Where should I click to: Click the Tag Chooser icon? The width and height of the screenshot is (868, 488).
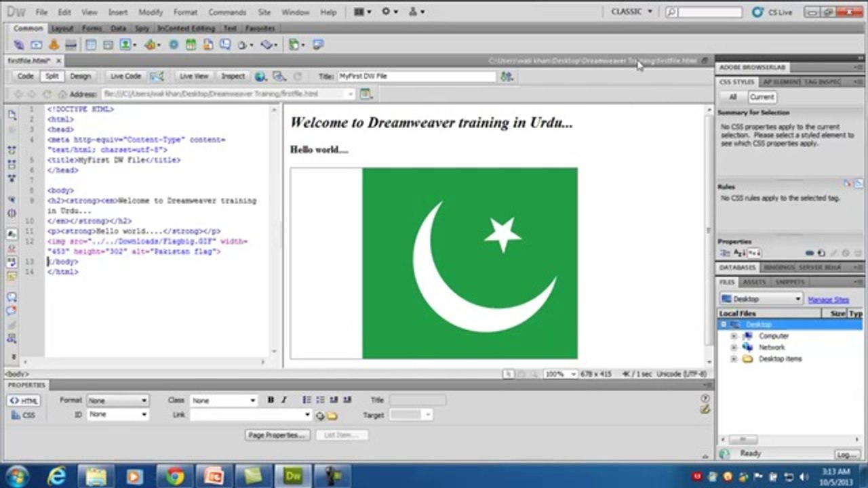(x=318, y=45)
